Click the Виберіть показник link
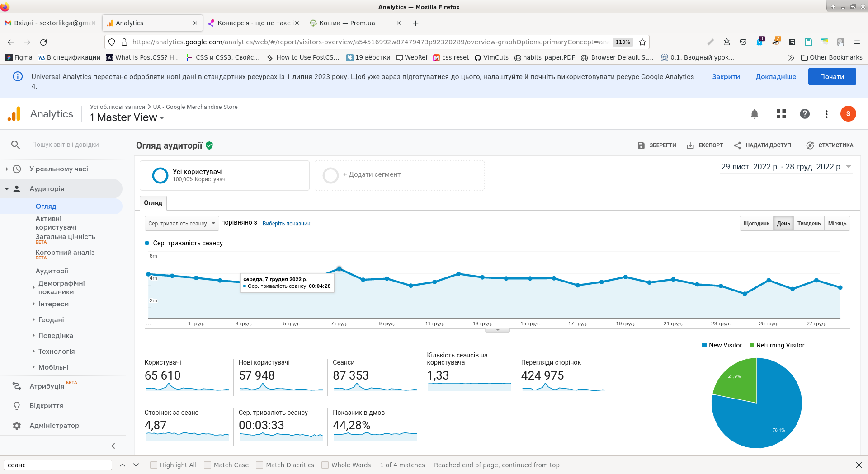 pyautogui.click(x=286, y=224)
